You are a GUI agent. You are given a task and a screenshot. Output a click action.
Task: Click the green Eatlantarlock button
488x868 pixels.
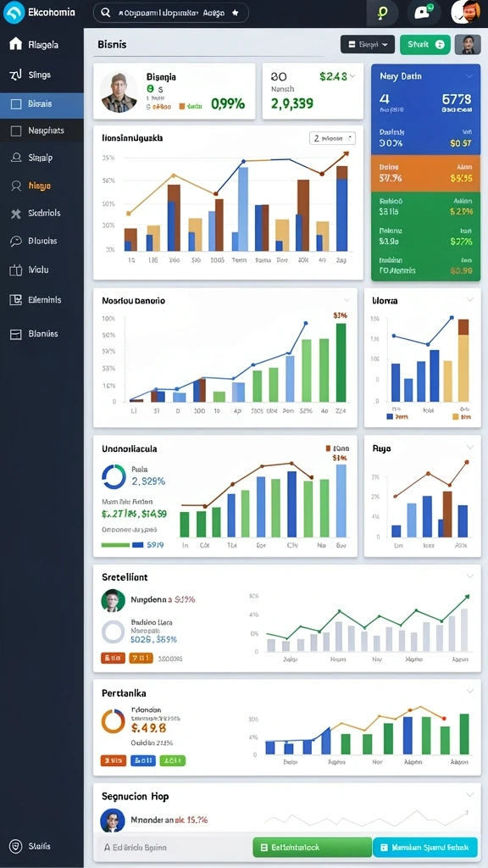312,847
